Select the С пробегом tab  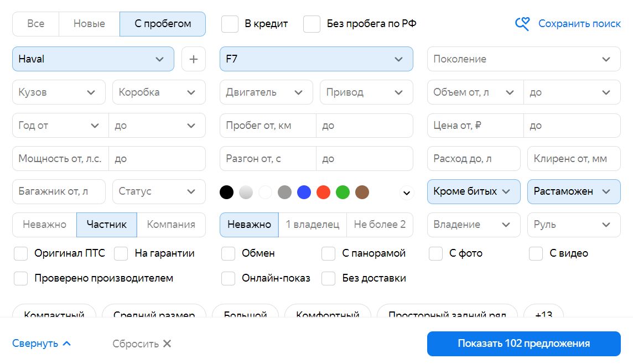[163, 24]
